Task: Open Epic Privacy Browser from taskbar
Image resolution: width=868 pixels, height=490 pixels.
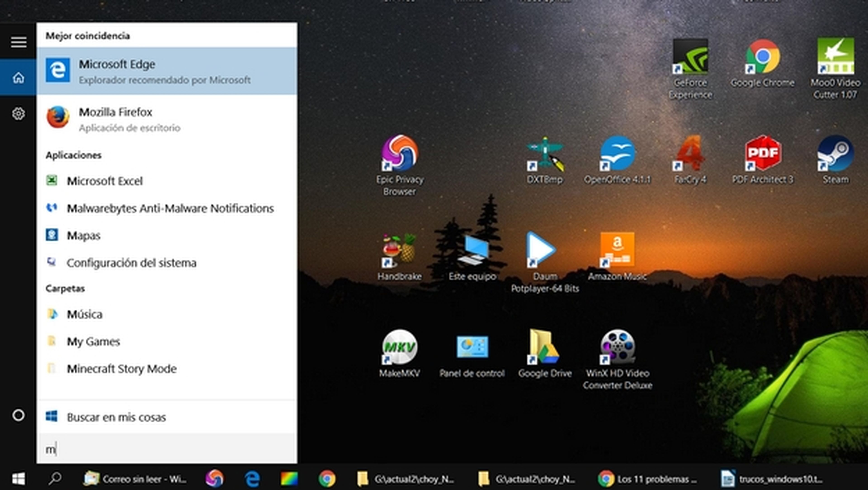Action: [x=214, y=478]
